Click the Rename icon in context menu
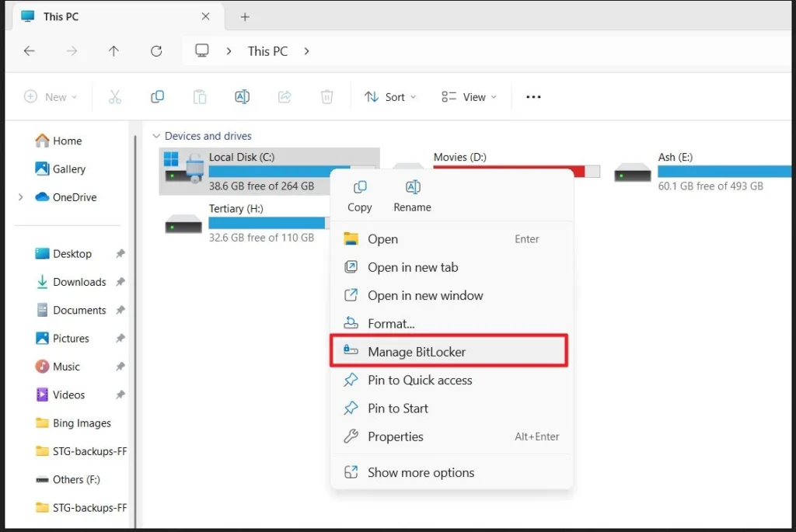Viewport: 796px width, 532px height. tap(413, 188)
